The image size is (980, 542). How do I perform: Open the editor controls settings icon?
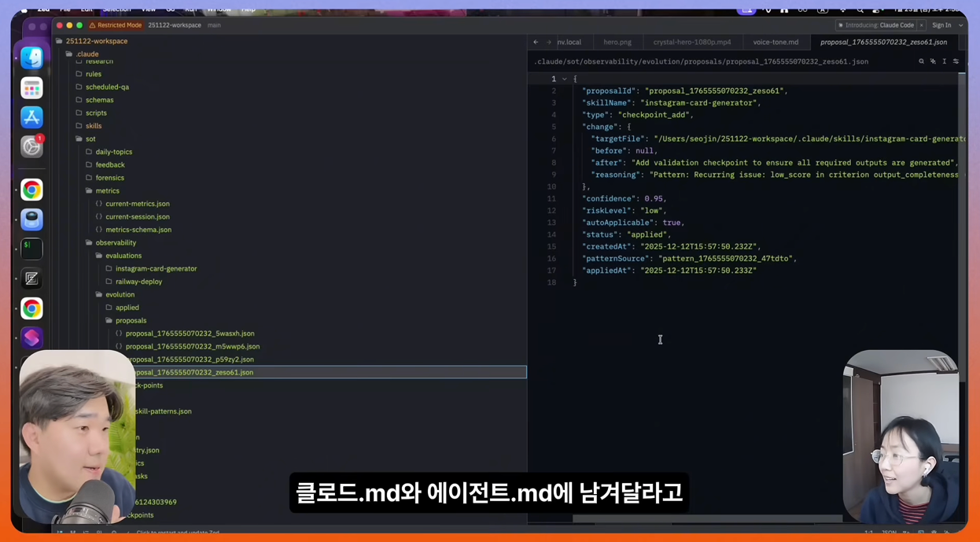pyautogui.click(x=956, y=61)
